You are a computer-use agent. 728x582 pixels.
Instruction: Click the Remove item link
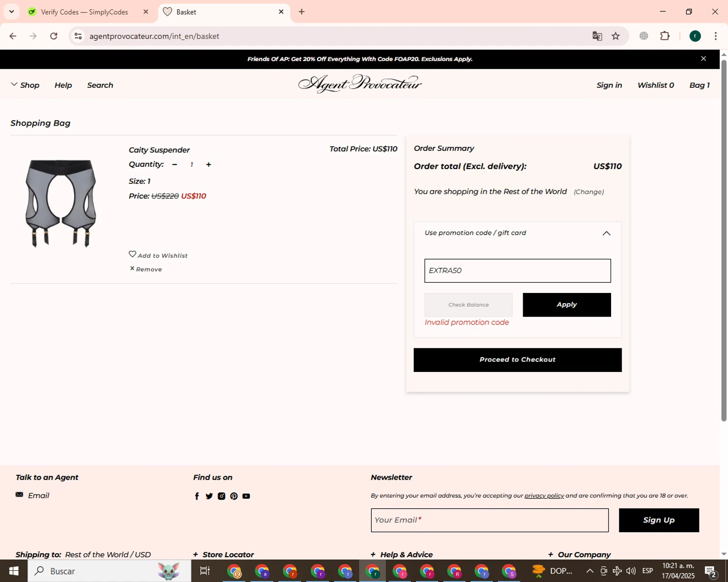click(x=149, y=269)
